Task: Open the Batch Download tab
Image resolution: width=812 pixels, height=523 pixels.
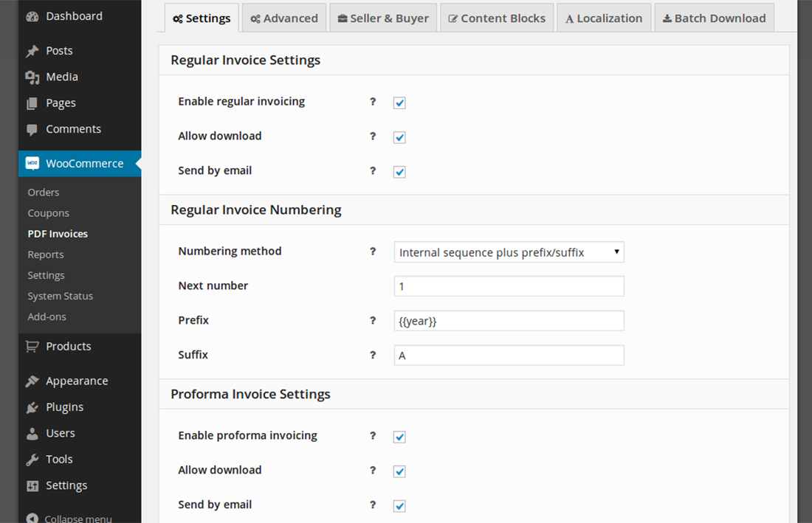Action: [x=714, y=18]
